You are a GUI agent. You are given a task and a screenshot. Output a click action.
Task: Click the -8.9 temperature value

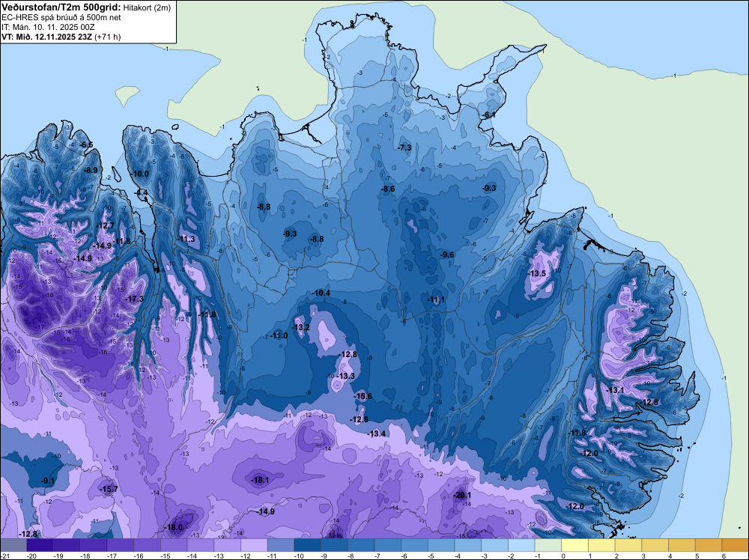[91, 170]
